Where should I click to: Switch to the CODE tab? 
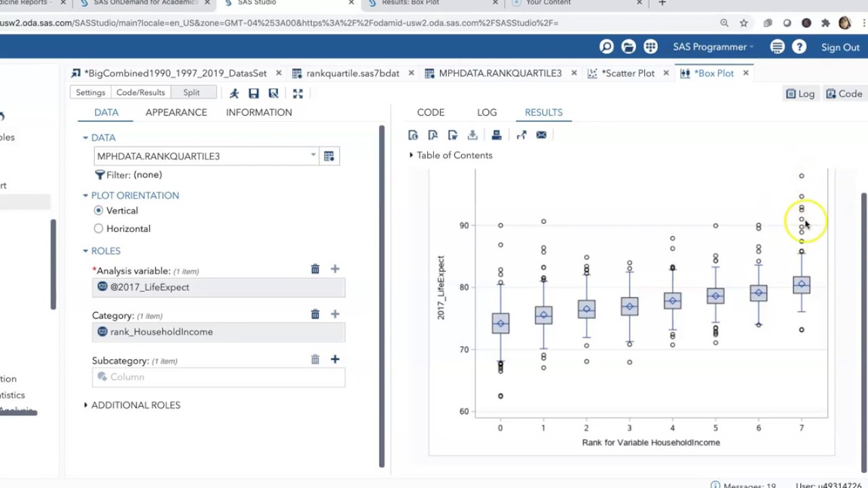[x=431, y=113]
